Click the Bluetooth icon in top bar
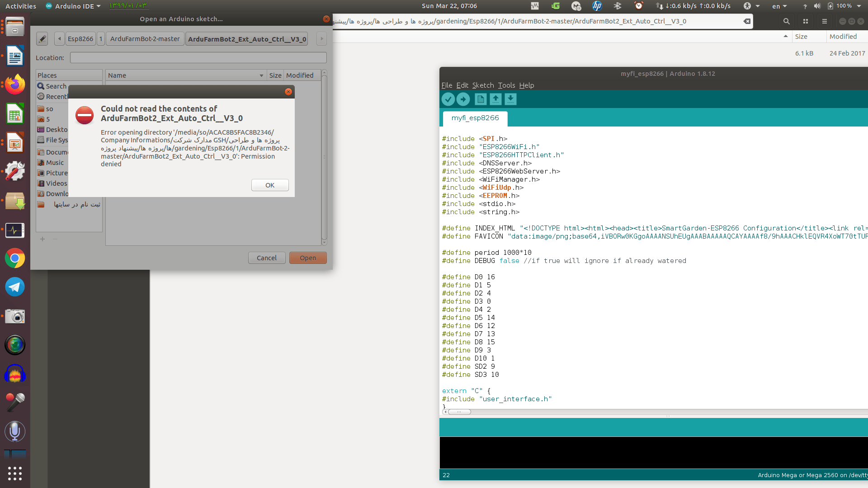The image size is (868, 488). pyautogui.click(x=618, y=6)
